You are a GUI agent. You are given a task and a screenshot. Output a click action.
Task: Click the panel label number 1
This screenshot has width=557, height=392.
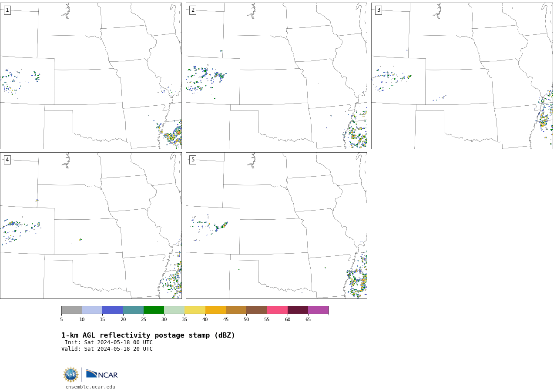[x=7, y=10]
